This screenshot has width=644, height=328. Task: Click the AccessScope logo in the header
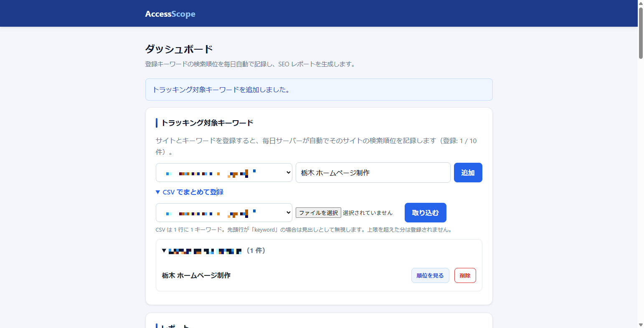[170, 14]
